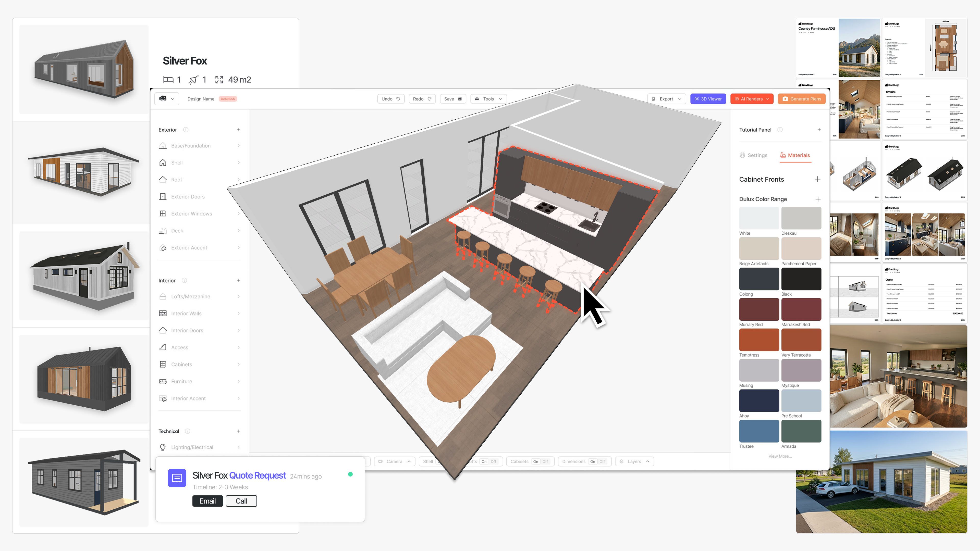Pick the Armada green color swatch
The height and width of the screenshot is (551, 980).
(x=801, y=431)
